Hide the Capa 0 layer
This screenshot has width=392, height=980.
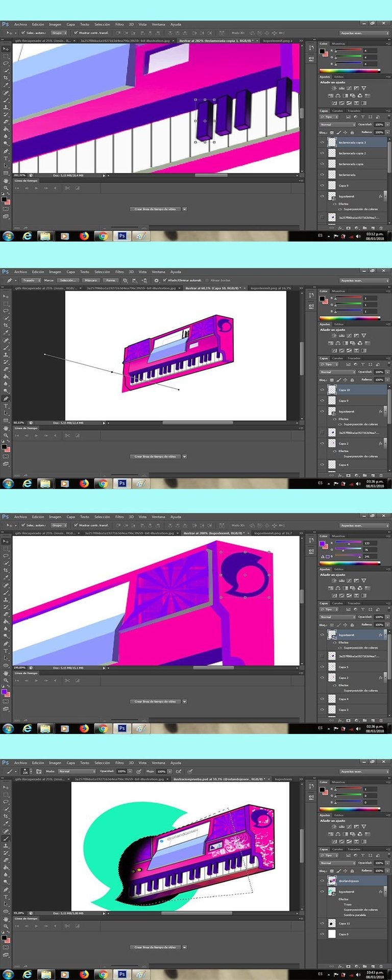pyautogui.click(x=322, y=934)
